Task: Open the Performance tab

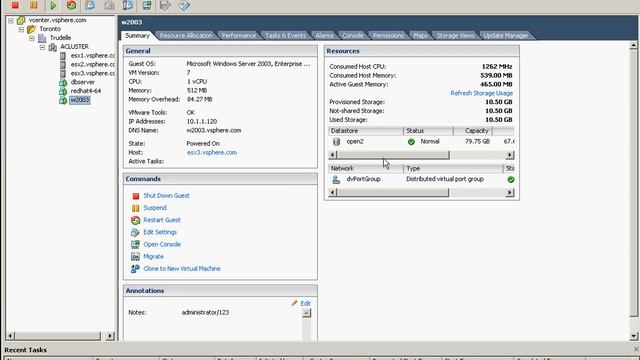Action: 239,36
